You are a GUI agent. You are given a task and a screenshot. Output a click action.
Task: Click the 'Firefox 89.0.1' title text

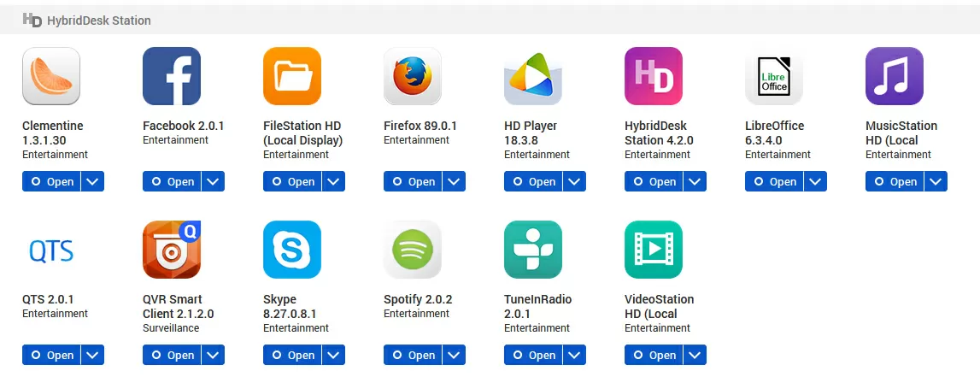pyautogui.click(x=420, y=126)
